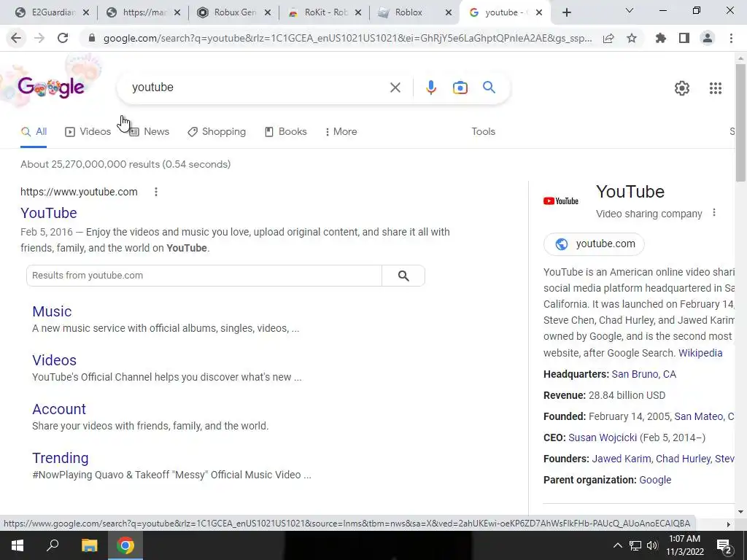Open search Tools options
The height and width of the screenshot is (560, 747).
(484, 132)
